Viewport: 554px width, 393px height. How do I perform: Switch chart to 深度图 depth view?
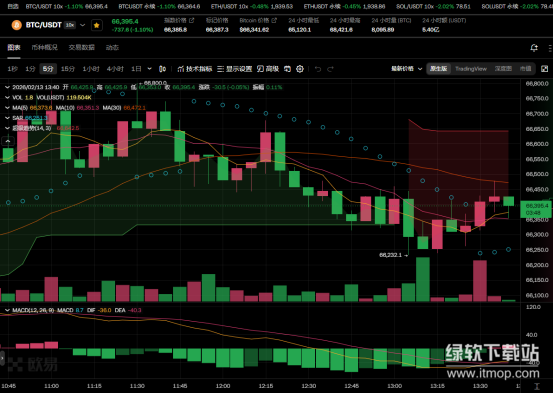(503, 69)
